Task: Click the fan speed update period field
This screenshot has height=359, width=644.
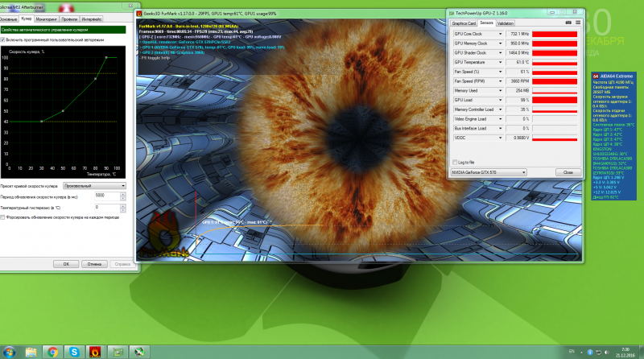Action: click(x=107, y=196)
